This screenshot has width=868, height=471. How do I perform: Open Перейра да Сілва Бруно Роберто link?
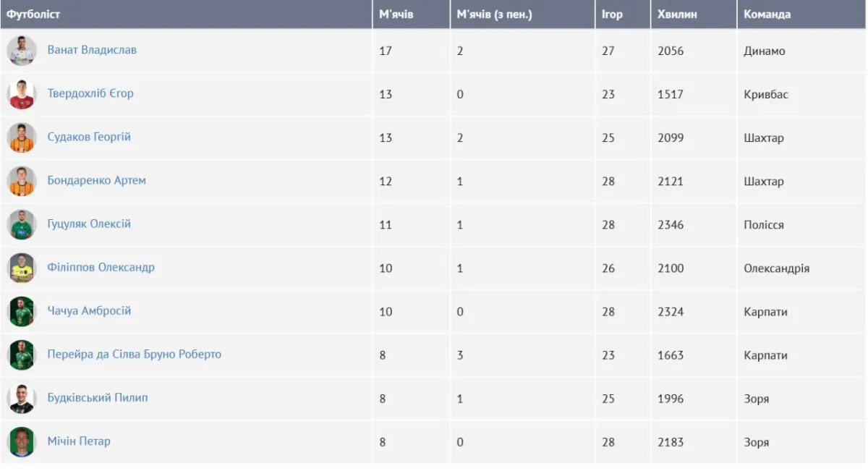135,354
